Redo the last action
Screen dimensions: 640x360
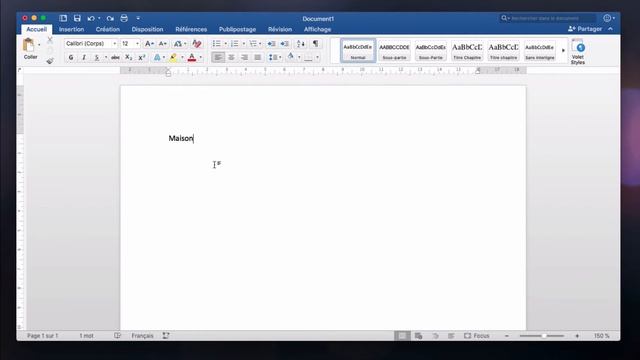click(110, 18)
